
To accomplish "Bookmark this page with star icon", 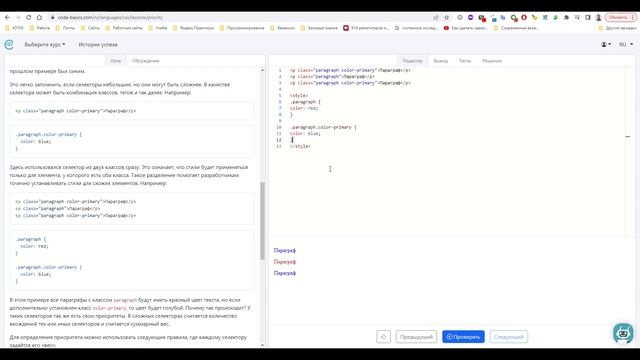I will 447,18.
